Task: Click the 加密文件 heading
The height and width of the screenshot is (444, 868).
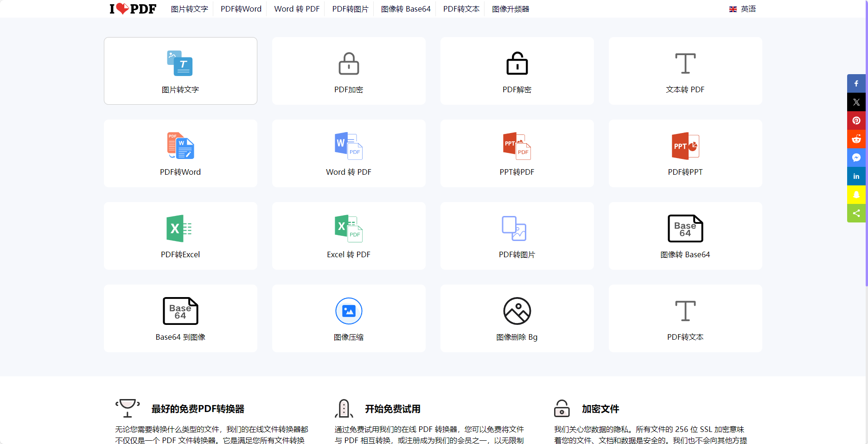Action: [x=600, y=409]
